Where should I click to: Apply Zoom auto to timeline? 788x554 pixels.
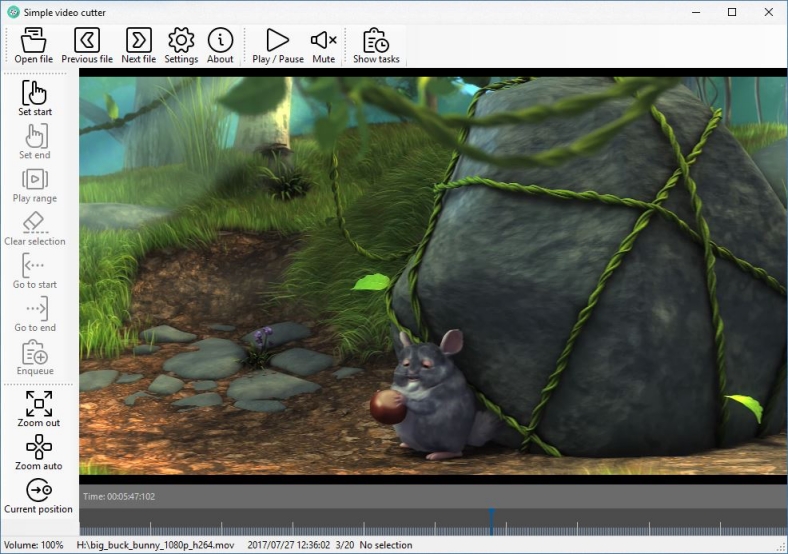tap(38, 448)
